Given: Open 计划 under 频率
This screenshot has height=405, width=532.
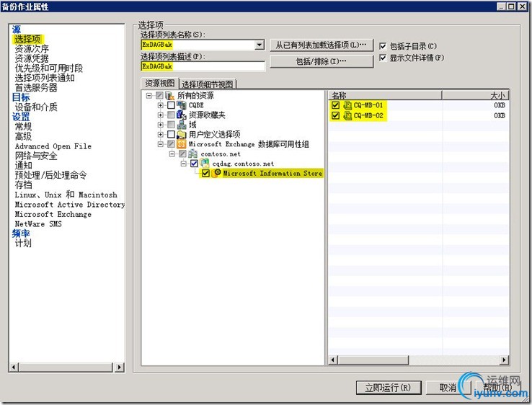Looking at the screenshot, I should [x=23, y=243].
